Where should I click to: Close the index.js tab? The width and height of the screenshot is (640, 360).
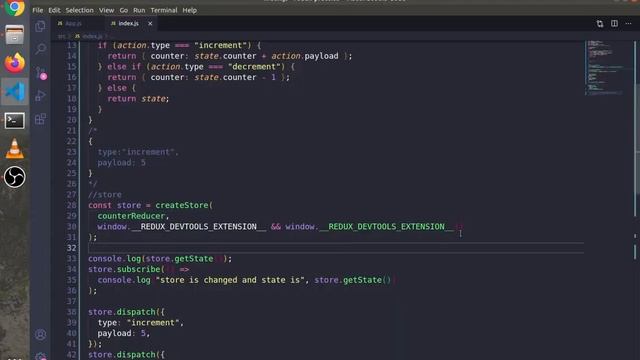pyautogui.click(x=150, y=24)
